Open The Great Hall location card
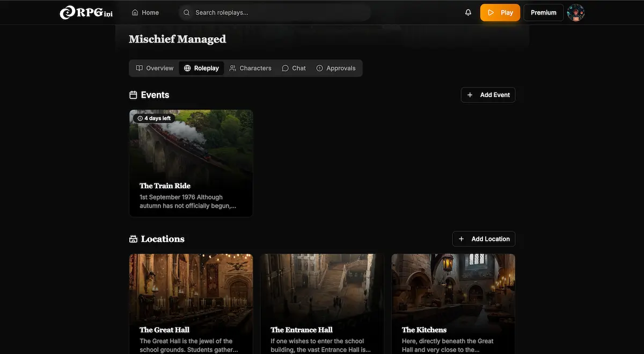The height and width of the screenshot is (354, 644). 191,303
